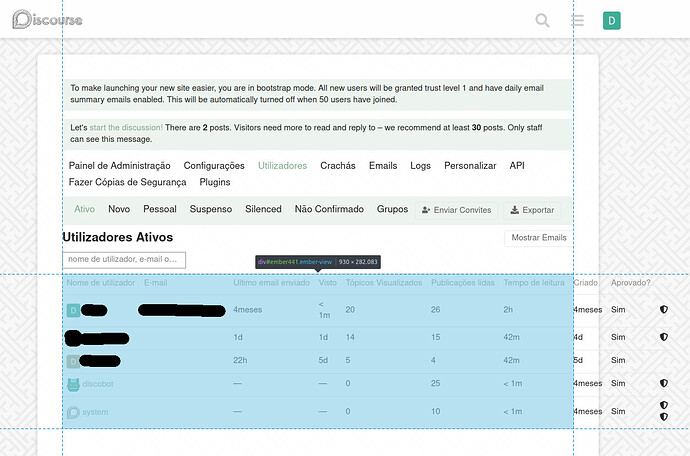Click the '26' publicações lidas cell
690x456 pixels.
tap(436, 309)
